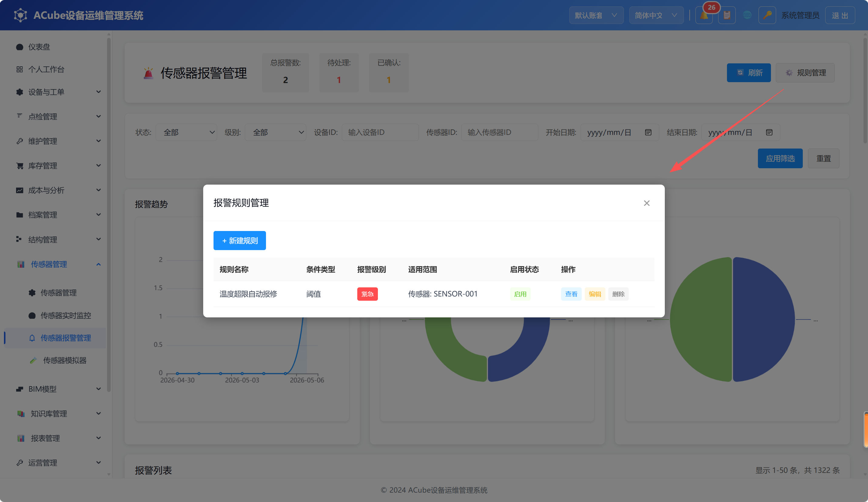Click the key icon in the header
This screenshot has height=502, width=868.
coord(767,15)
